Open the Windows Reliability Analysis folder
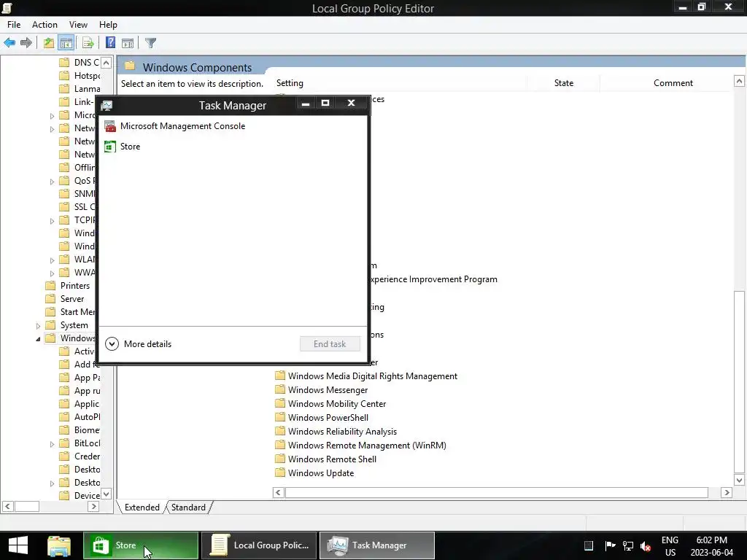747x560 pixels. 336,432
